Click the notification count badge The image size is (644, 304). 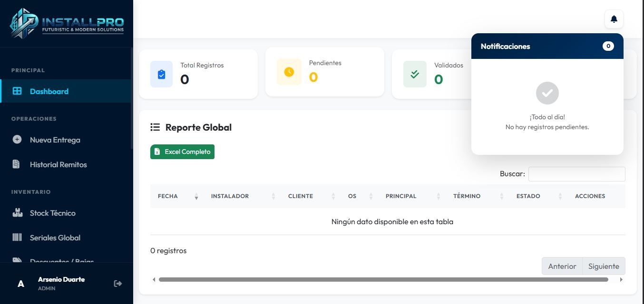608,46
